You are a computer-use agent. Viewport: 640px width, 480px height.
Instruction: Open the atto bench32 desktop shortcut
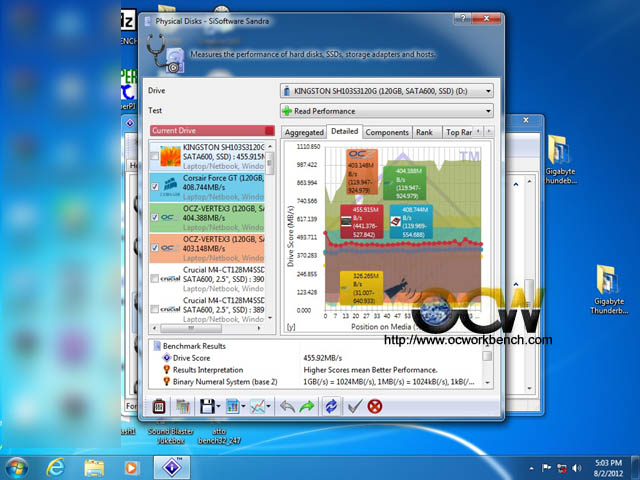click(219, 436)
